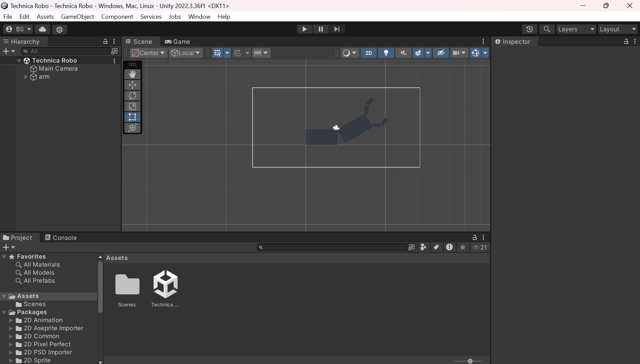The width and height of the screenshot is (640, 364).
Task: Open Layout dropdown
Action: point(618,29)
